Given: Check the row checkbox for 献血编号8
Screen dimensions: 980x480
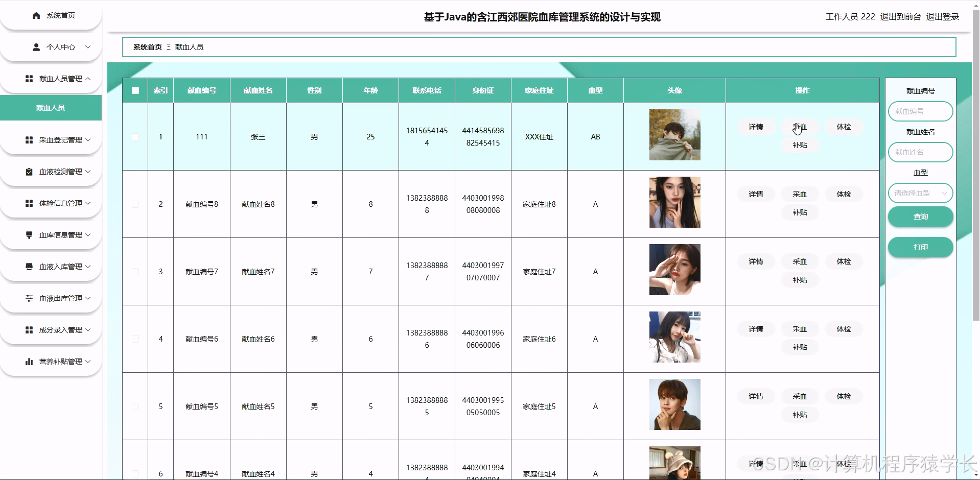Looking at the screenshot, I should tap(135, 204).
